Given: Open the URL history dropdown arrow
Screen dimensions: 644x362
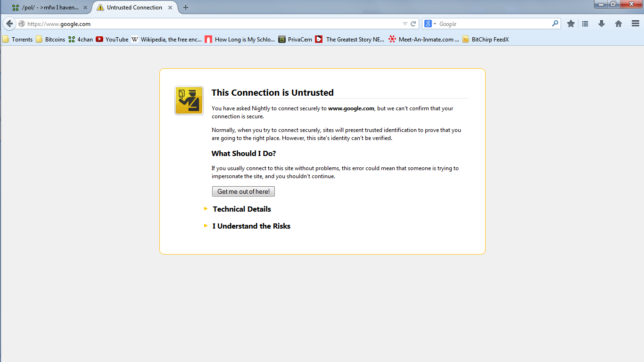Looking at the screenshot, I should [405, 24].
